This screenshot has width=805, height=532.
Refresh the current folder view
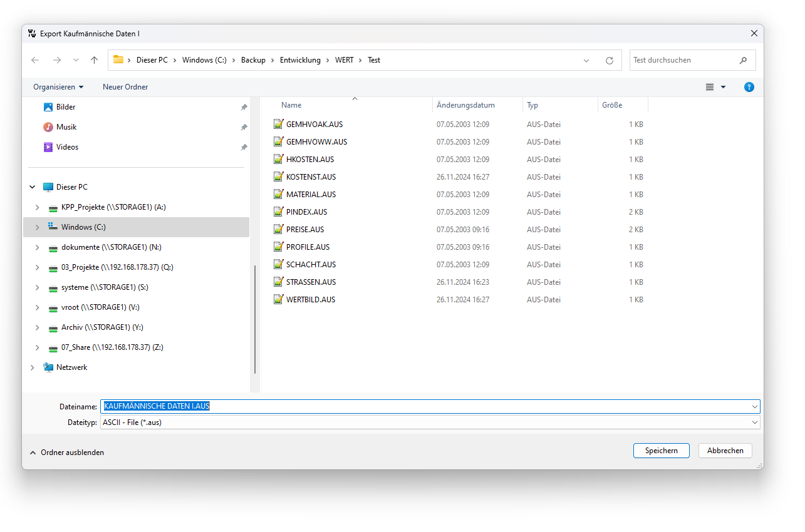tap(609, 61)
